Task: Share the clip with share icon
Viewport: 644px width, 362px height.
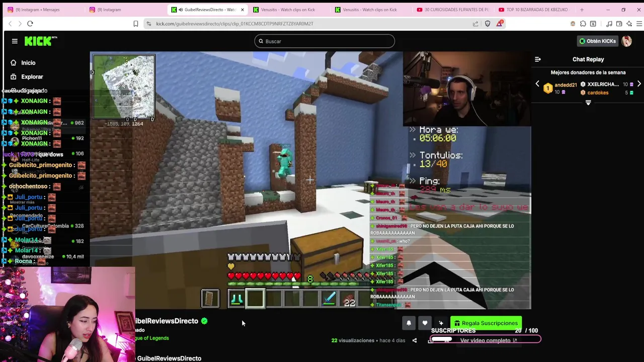Action: [415, 340]
